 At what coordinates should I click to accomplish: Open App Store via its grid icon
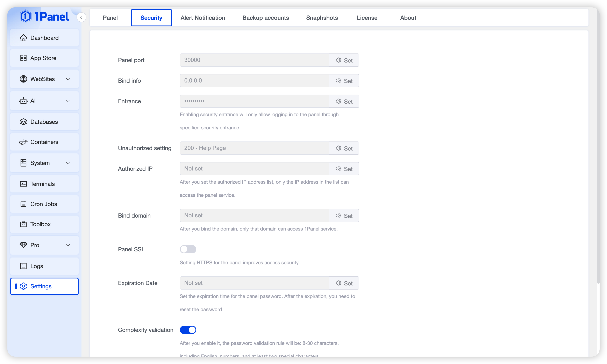[x=23, y=58]
